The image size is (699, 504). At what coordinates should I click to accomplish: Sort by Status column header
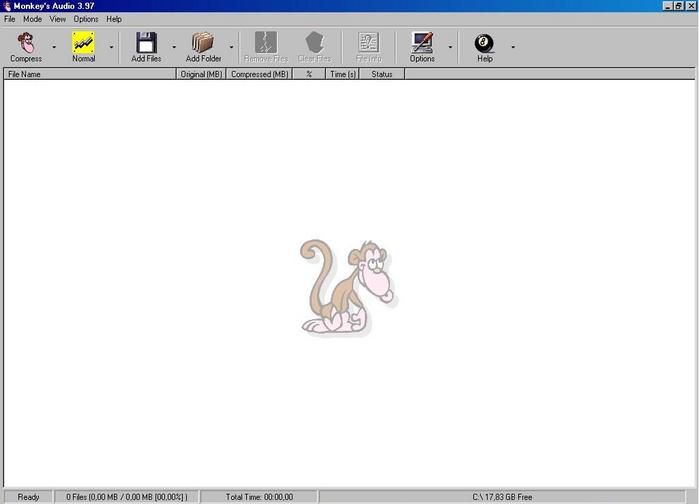coord(382,74)
